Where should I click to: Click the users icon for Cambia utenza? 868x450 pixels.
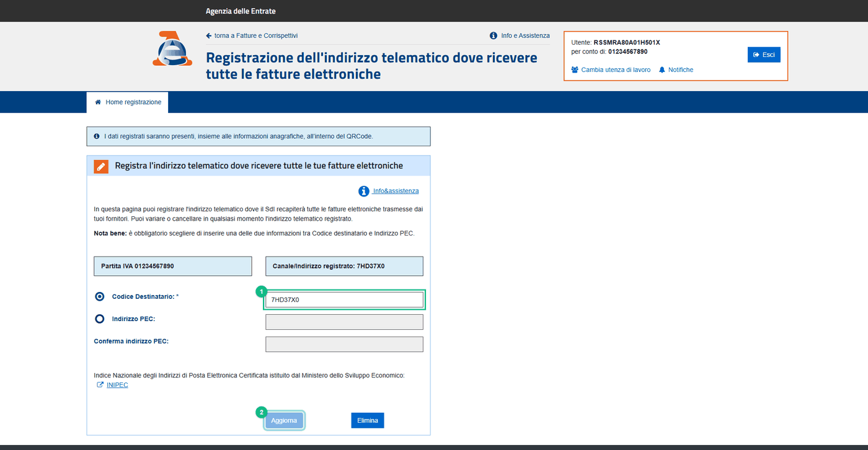pyautogui.click(x=575, y=70)
